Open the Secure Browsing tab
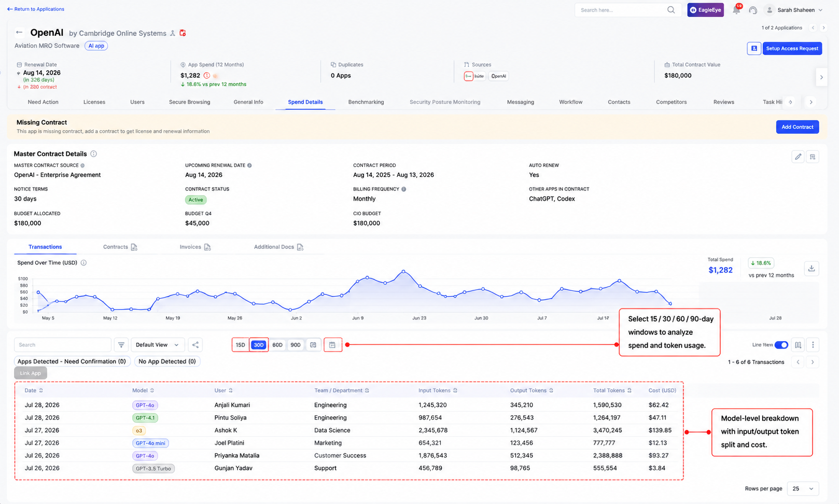Image resolution: width=839 pixels, height=504 pixels. click(189, 102)
